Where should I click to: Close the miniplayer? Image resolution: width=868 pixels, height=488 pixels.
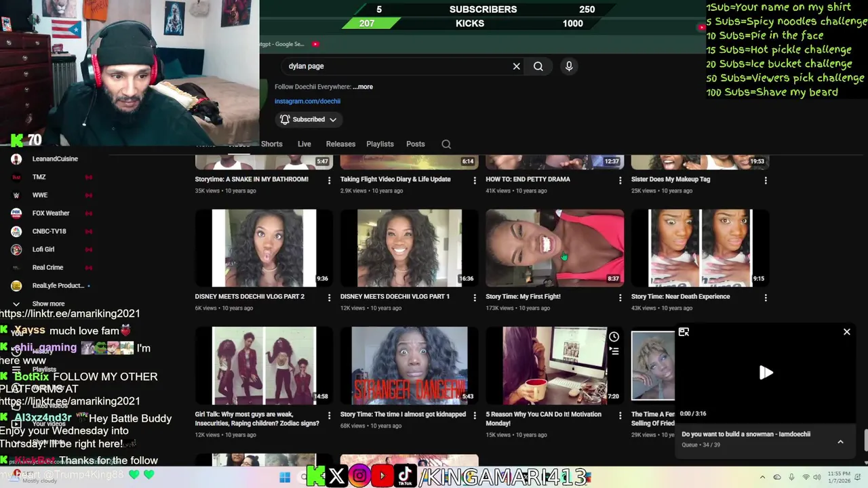(846, 332)
